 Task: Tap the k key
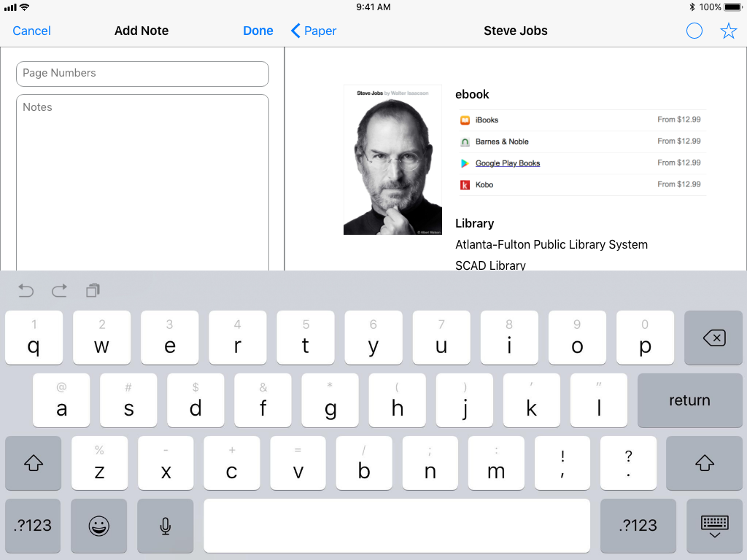532,400
